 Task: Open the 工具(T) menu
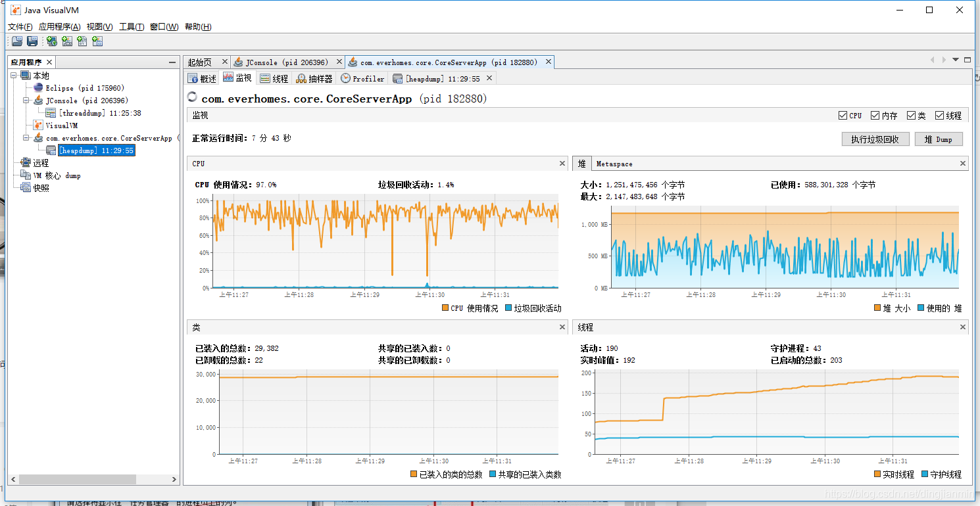(x=131, y=27)
